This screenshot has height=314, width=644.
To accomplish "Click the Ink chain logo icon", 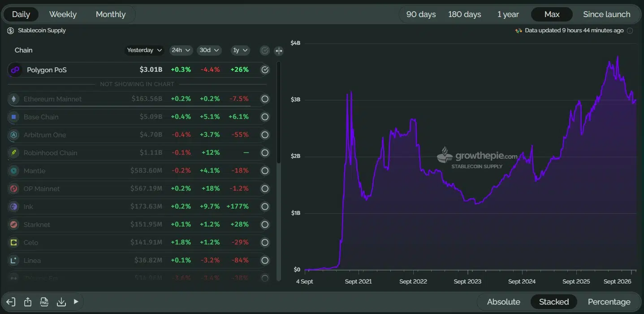I will (14, 207).
